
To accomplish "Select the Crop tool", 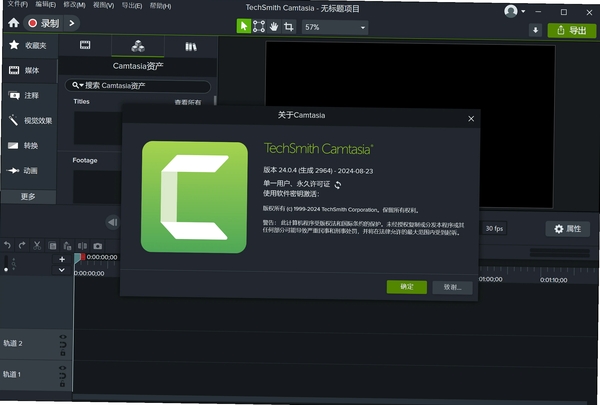I will (289, 26).
